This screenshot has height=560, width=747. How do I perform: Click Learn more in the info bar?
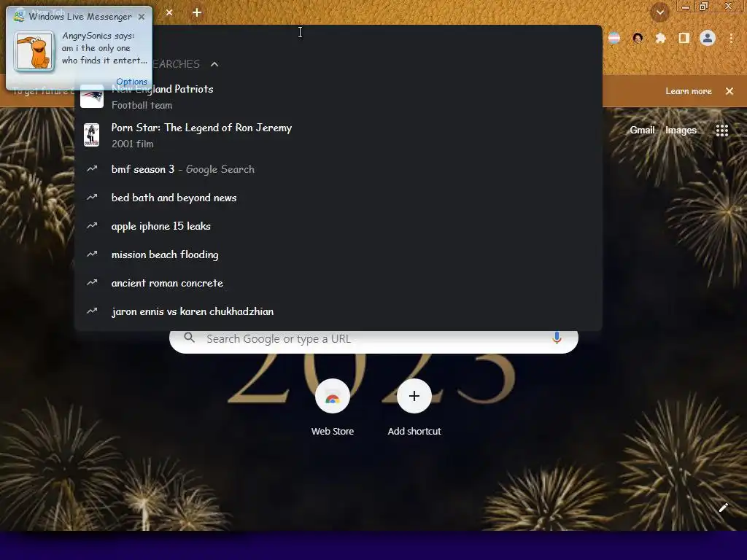coord(689,91)
